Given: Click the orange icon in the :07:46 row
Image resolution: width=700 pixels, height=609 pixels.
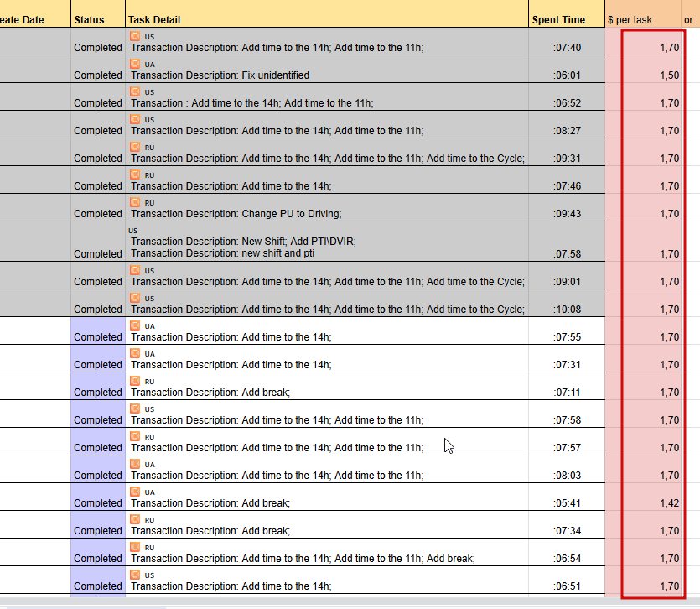Looking at the screenshot, I should pyautogui.click(x=135, y=174).
